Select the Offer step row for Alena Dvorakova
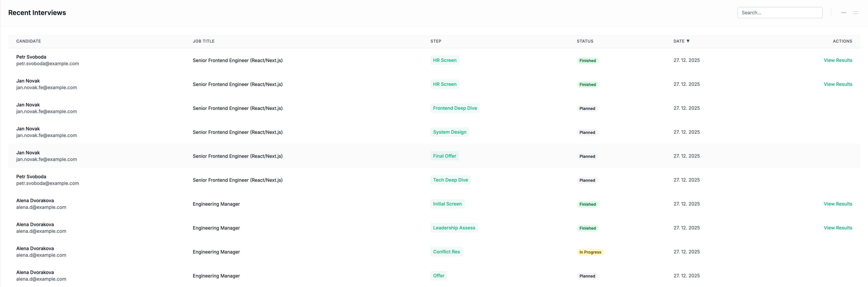 (x=438, y=275)
